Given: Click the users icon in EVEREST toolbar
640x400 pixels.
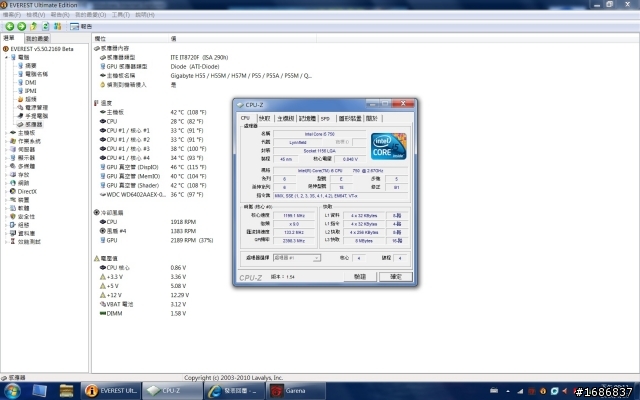Looking at the screenshot, I should [x=58, y=27].
